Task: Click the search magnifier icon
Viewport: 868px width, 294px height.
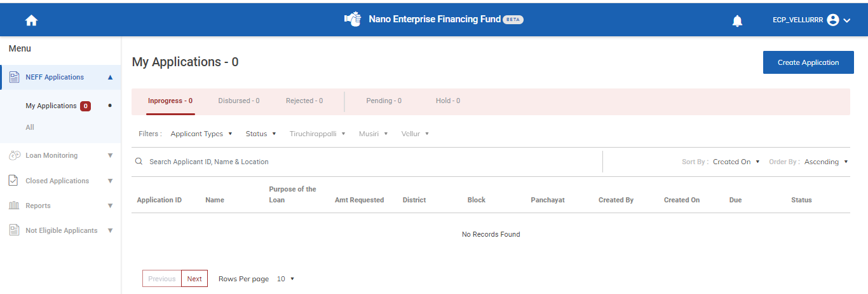Action: point(139,162)
